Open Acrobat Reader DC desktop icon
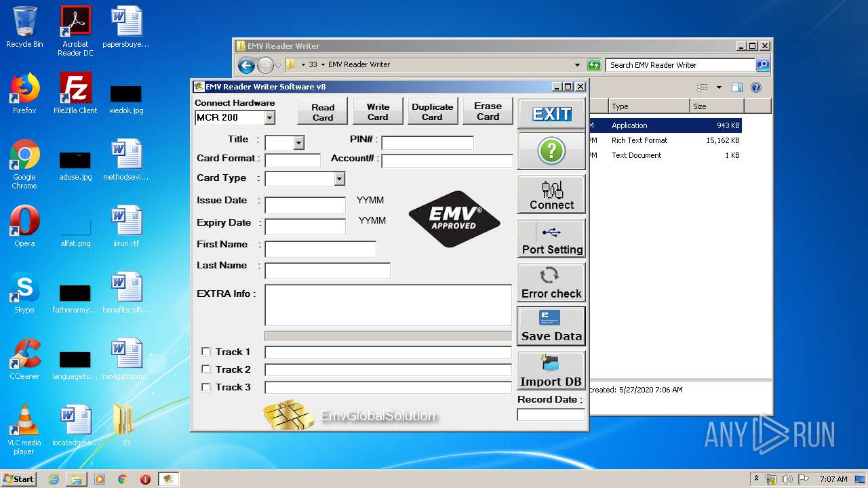 click(x=75, y=31)
